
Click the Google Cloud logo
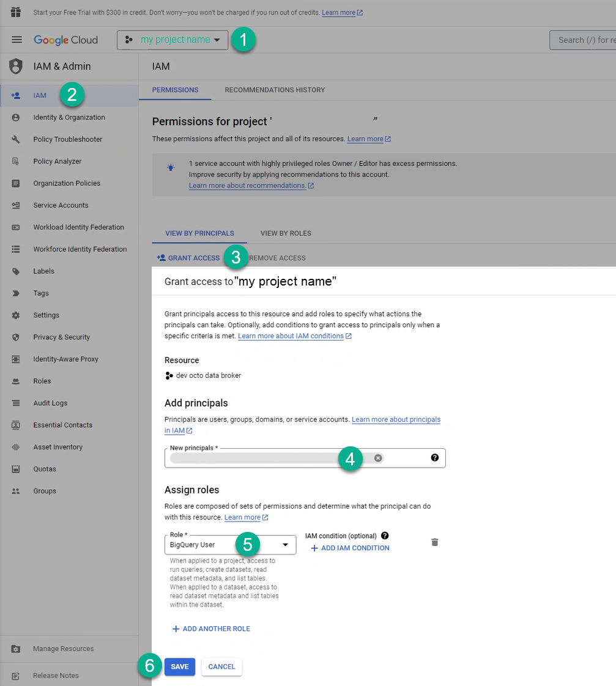(65, 40)
